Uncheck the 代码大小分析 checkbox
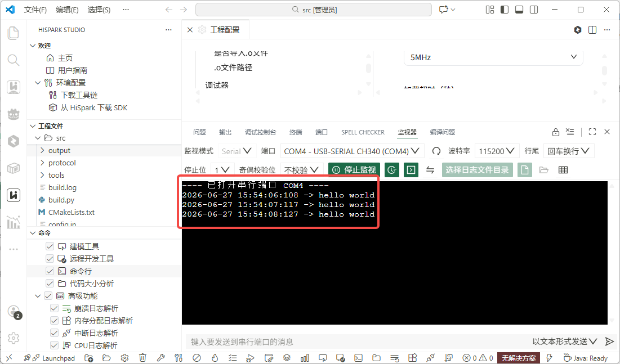The height and width of the screenshot is (364, 620). [x=50, y=284]
